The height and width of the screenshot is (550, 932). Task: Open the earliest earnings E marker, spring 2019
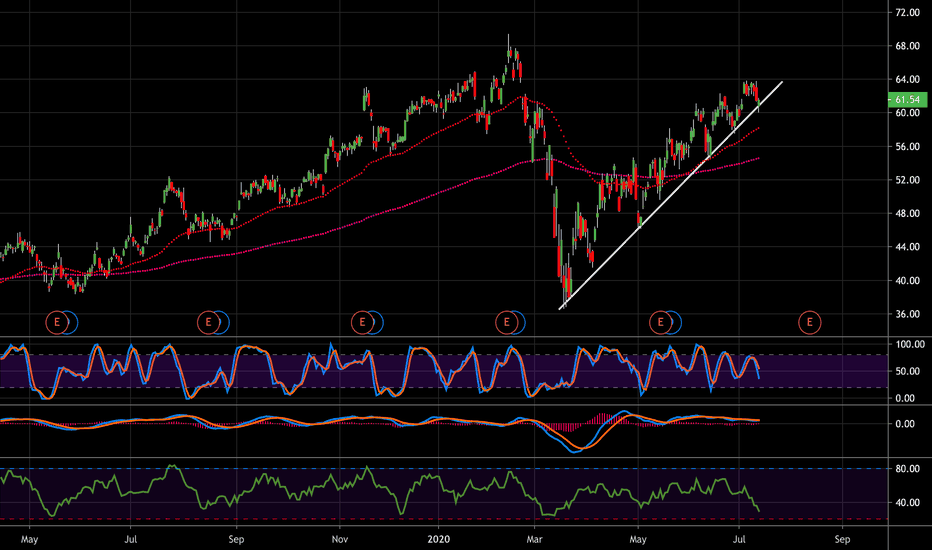[57, 323]
